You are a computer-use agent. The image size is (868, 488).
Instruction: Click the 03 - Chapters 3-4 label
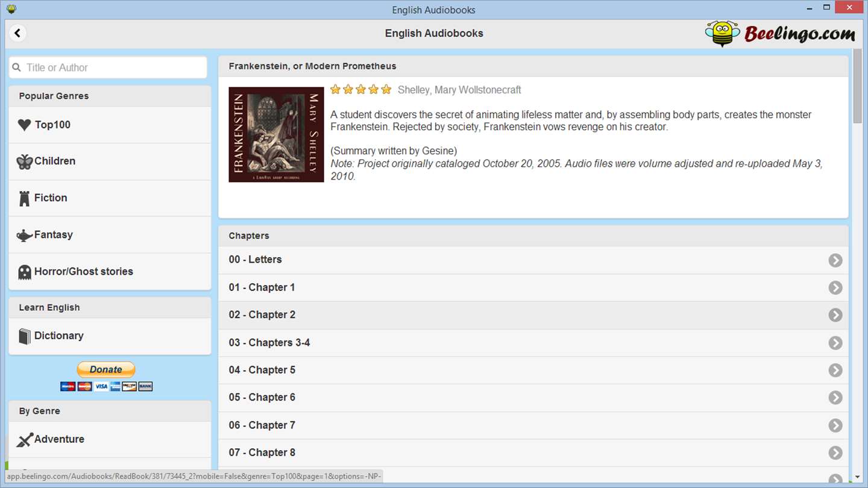point(269,343)
